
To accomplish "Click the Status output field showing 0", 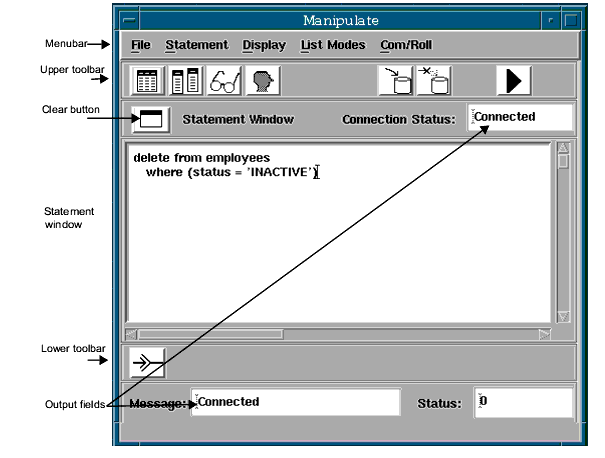I will click(522, 403).
